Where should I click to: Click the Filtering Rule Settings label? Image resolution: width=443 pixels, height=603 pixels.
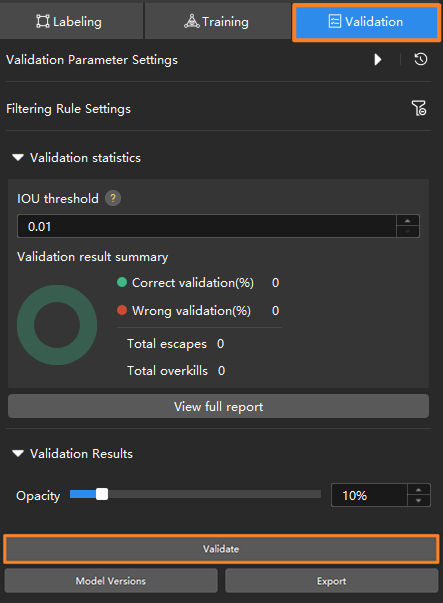[x=68, y=109]
